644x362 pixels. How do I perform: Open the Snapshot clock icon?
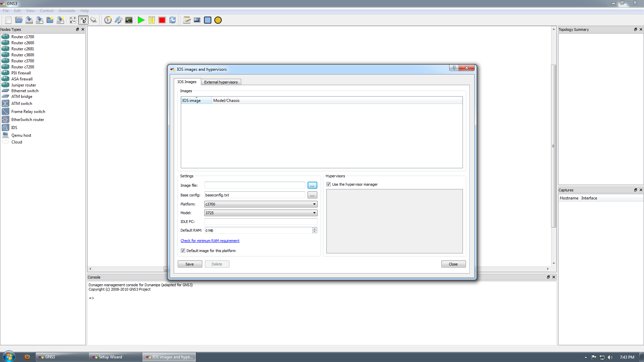[x=108, y=20]
